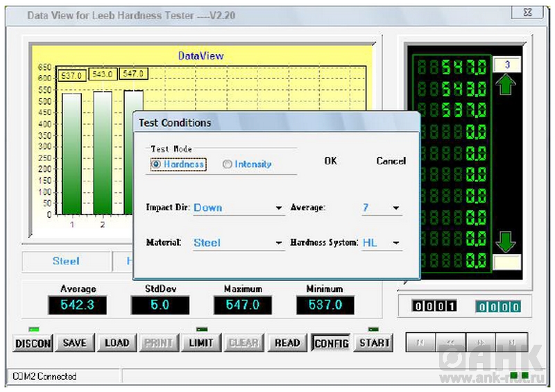Screen dimensions: 555x392
Task: Click the DISCON button
Action: point(33,343)
